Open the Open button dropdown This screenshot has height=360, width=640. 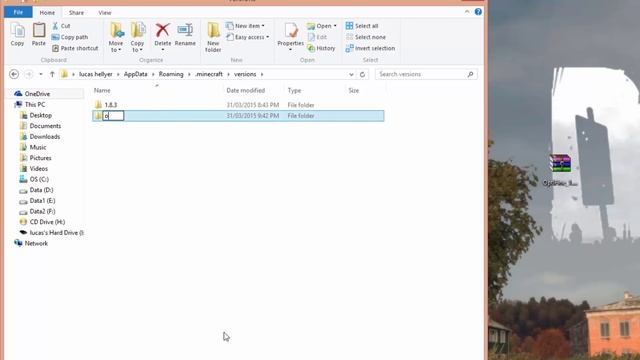[x=322, y=26]
